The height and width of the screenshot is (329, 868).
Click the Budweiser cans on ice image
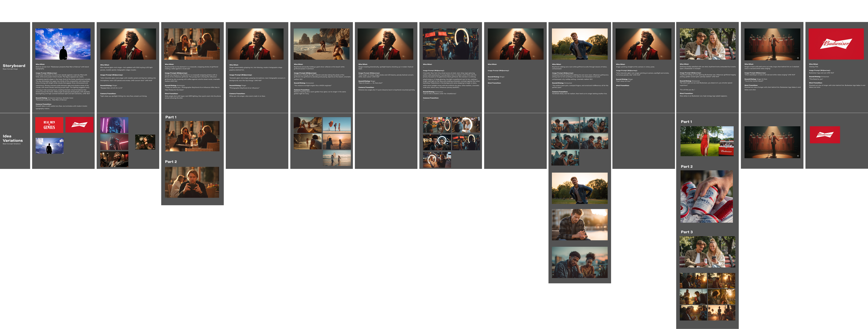707,196
